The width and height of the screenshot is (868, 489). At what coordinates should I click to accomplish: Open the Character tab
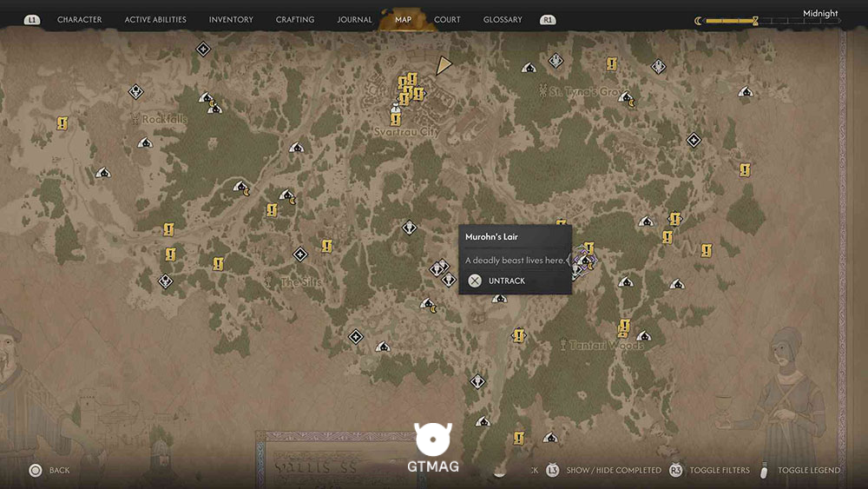coord(79,19)
